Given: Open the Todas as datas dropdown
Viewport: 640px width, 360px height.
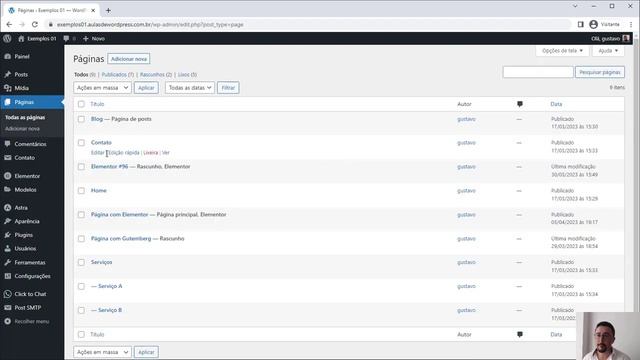Looking at the screenshot, I should coord(190,88).
